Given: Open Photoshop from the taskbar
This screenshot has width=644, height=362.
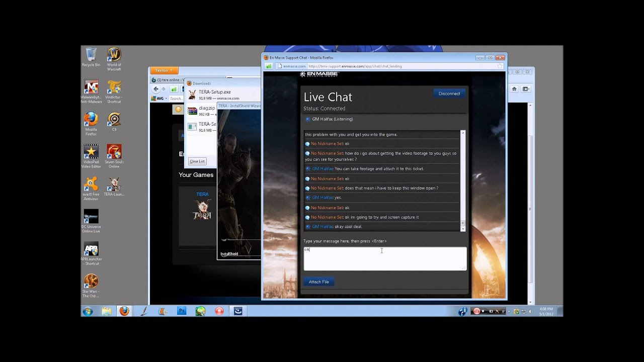Looking at the screenshot, I should coord(182,311).
